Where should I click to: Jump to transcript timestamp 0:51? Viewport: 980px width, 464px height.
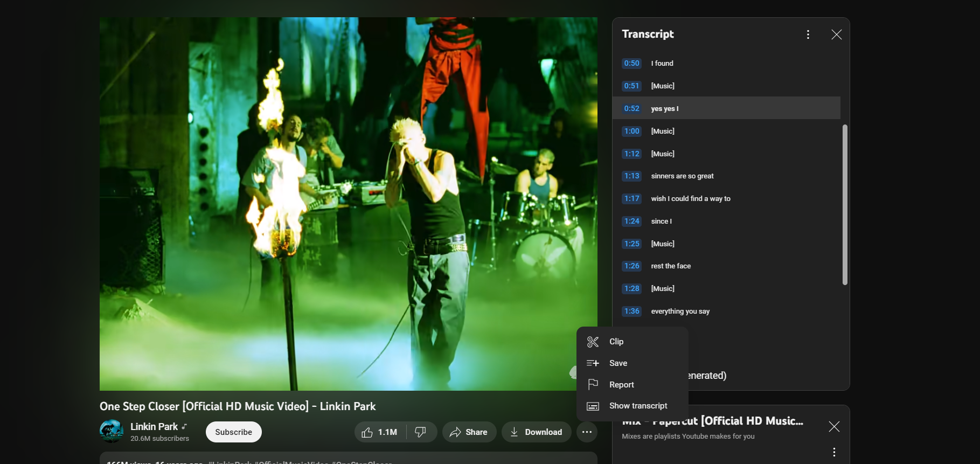(x=631, y=86)
